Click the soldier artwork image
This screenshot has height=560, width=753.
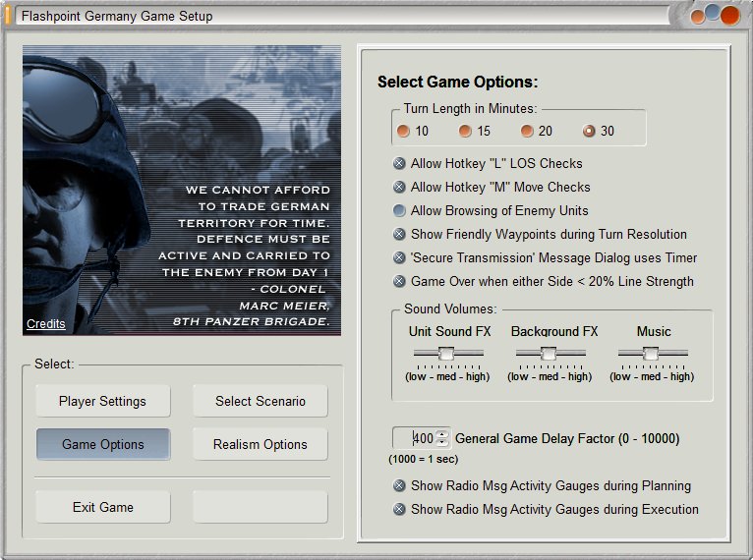coord(182,190)
